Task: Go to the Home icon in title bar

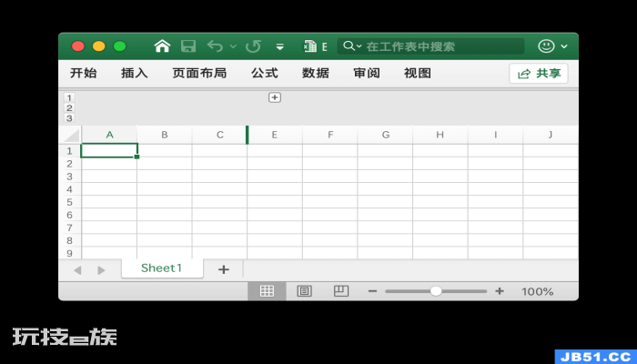Action: [x=162, y=45]
